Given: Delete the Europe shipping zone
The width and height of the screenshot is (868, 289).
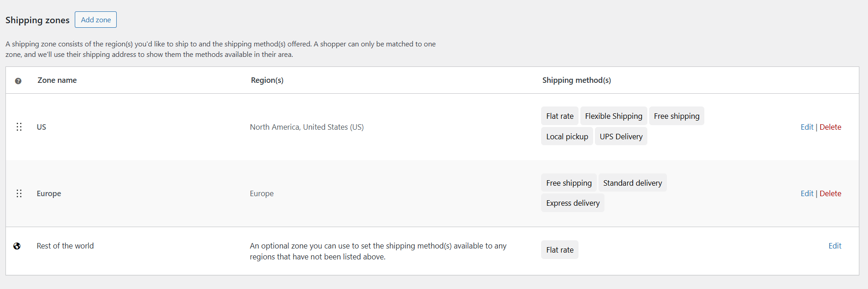Looking at the screenshot, I should click(830, 193).
